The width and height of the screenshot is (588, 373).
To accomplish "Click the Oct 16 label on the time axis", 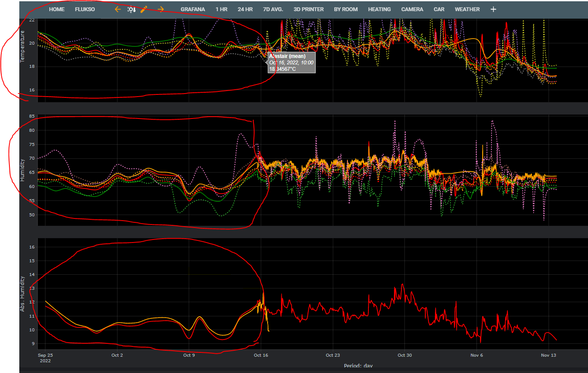I will tap(261, 355).
